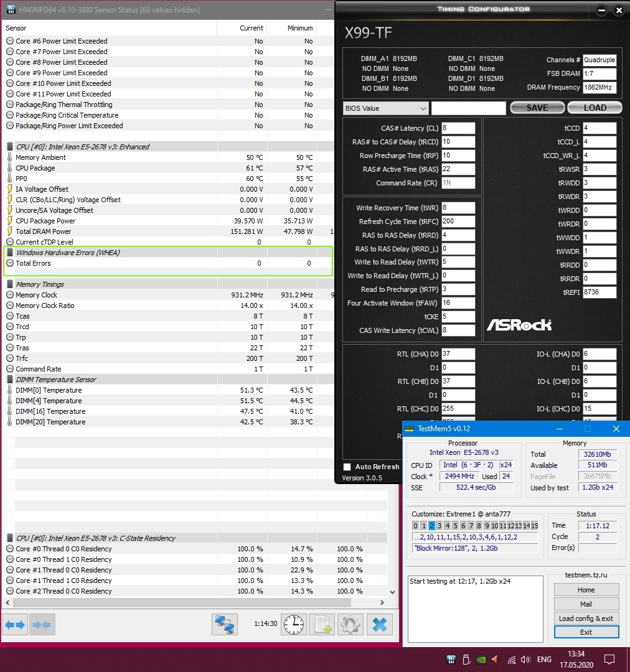
Task: Click the testmem.tz.ru label
Action: coord(586,575)
